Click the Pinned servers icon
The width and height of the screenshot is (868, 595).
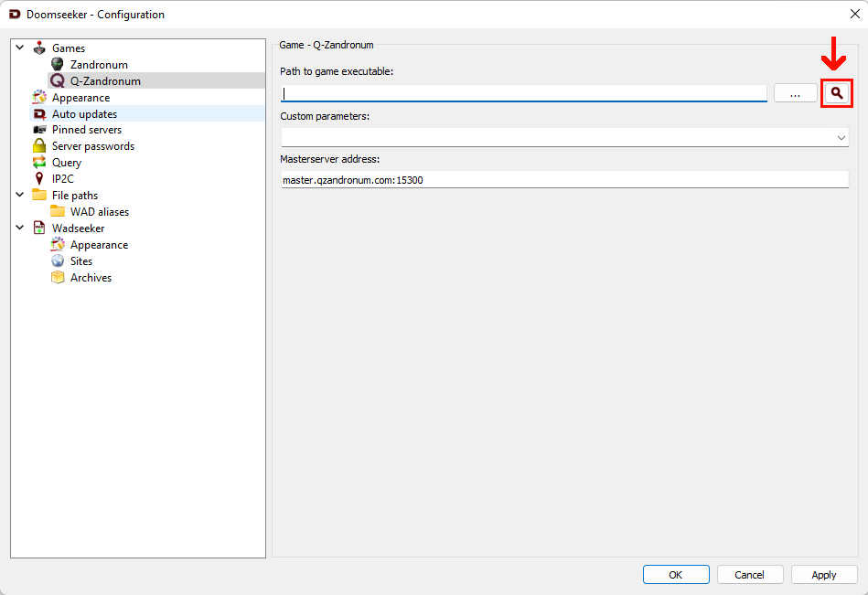pyautogui.click(x=39, y=130)
